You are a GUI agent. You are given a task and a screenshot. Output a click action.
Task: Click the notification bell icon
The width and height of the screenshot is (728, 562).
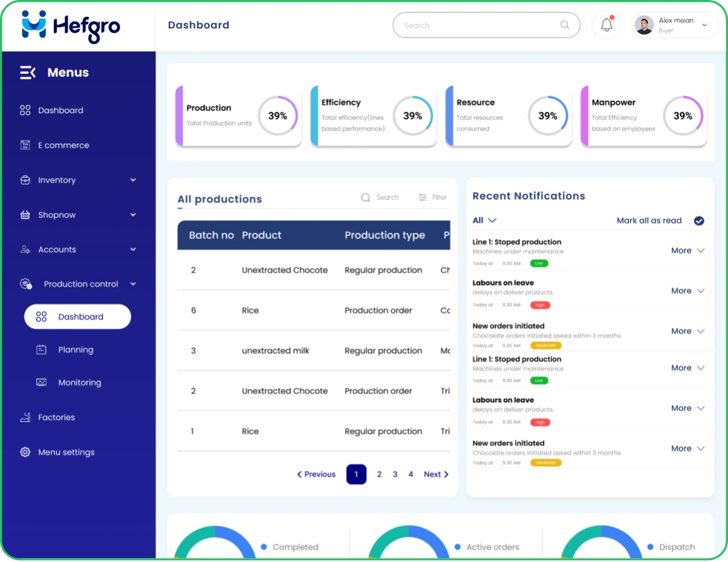[x=606, y=25]
